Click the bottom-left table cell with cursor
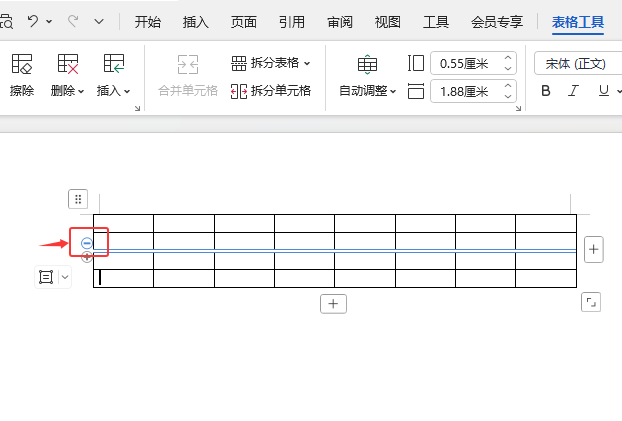Screen dimensions: 622x421 [x=123, y=278]
